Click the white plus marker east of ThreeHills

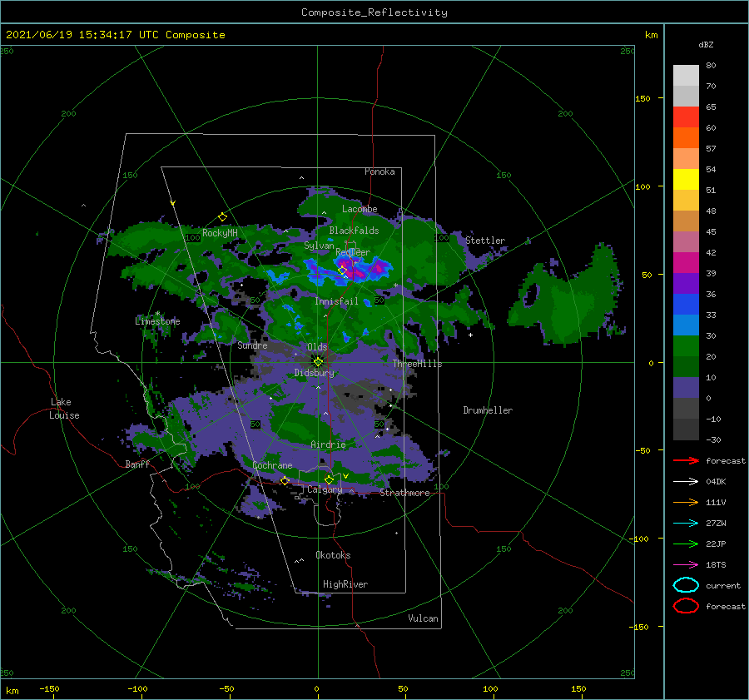coord(470,335)
